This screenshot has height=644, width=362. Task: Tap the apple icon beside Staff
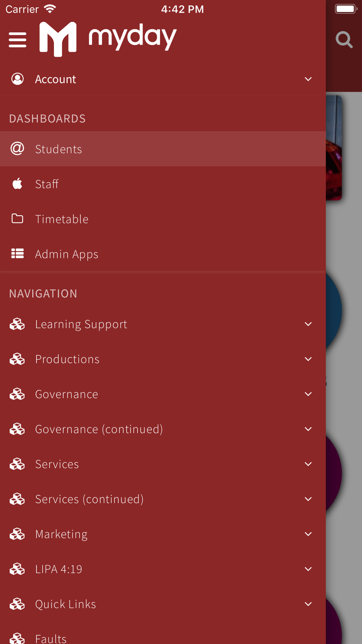[x=17, y=184]
